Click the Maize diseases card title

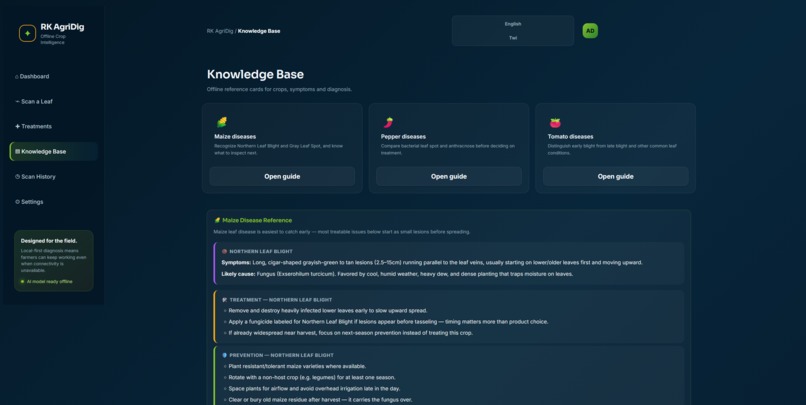(x=235, y=137)
